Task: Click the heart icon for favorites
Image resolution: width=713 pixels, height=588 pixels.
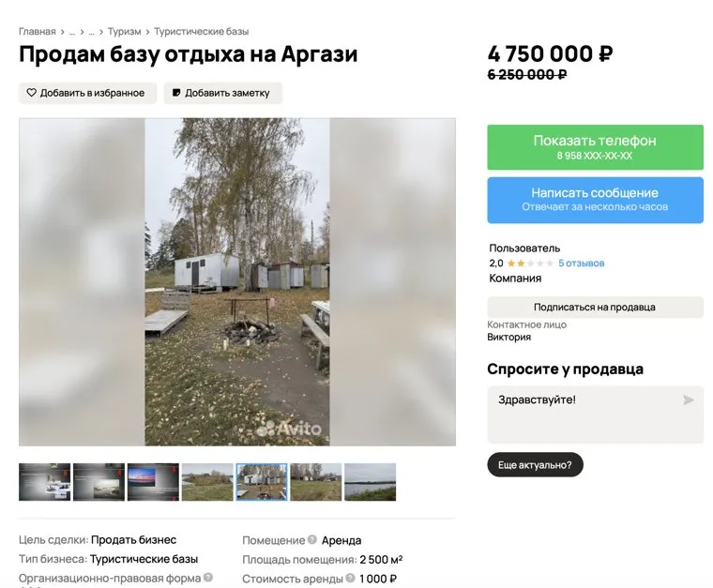Action: (x=31, y=93)
